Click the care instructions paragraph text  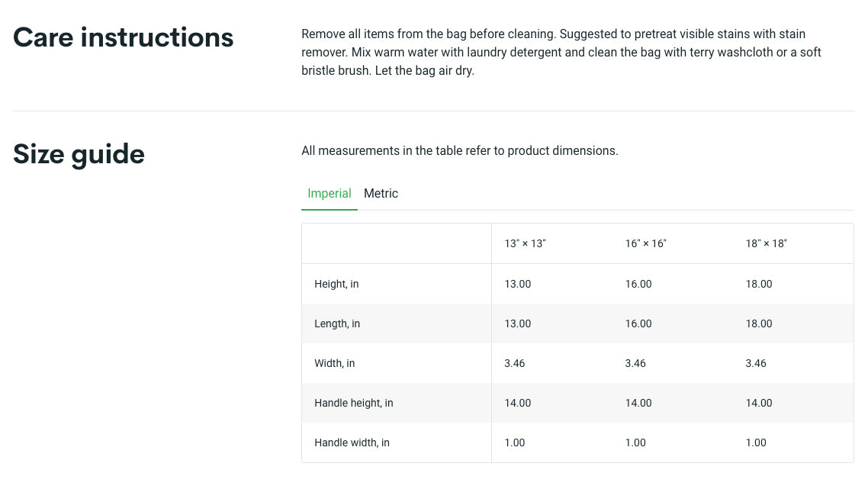[561, 53]
